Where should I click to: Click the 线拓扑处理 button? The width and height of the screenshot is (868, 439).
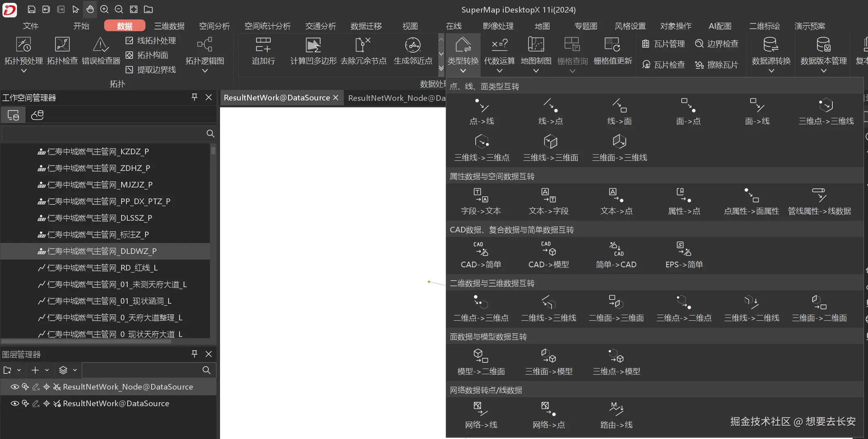click(x=151, y=40)
